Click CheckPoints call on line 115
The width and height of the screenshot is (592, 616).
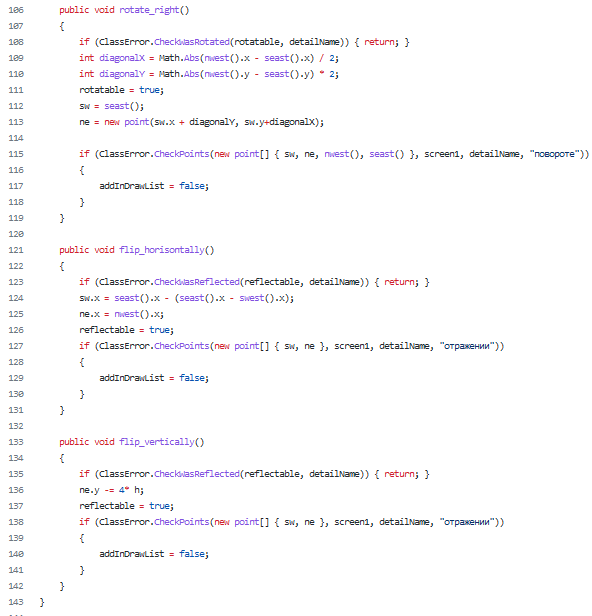[181, 154]
